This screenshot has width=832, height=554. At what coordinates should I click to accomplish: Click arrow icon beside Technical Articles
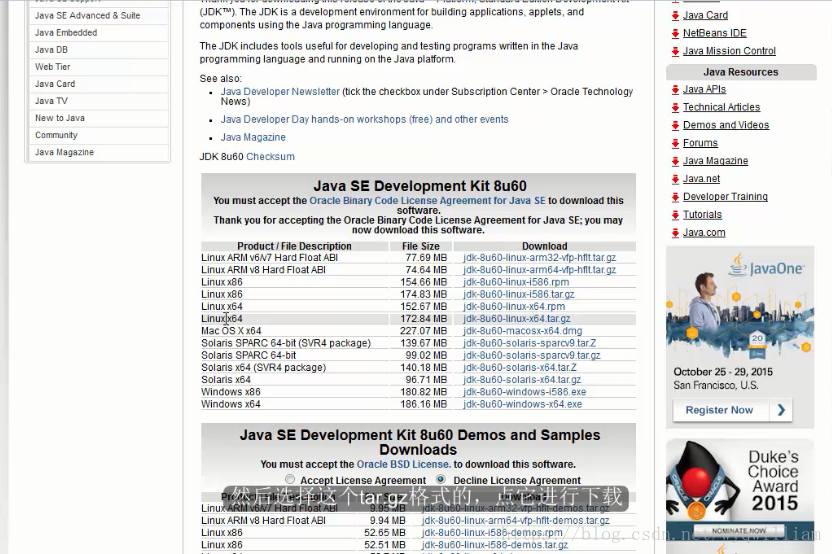click(675, 108)
